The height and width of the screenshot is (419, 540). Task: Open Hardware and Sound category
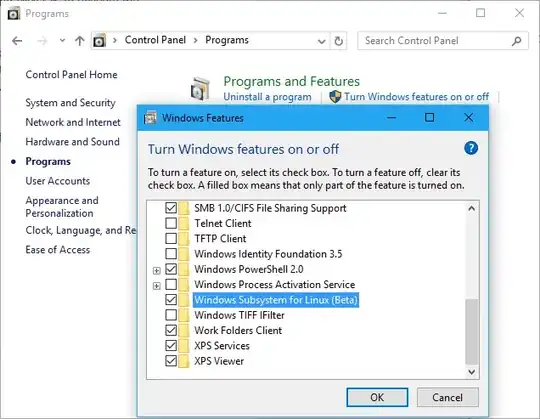pos(72,142)
